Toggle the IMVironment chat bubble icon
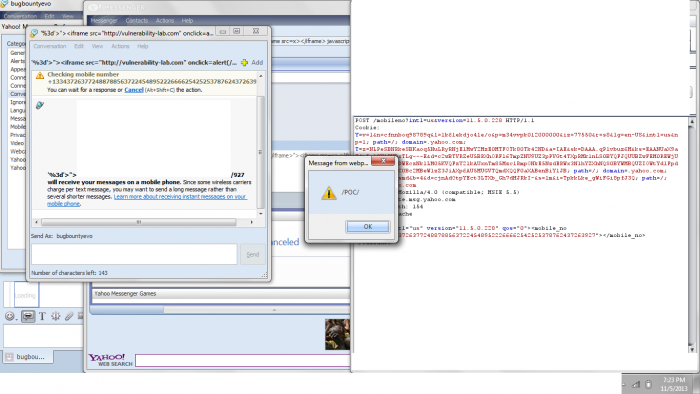700x394 pixels. (28, 316)
